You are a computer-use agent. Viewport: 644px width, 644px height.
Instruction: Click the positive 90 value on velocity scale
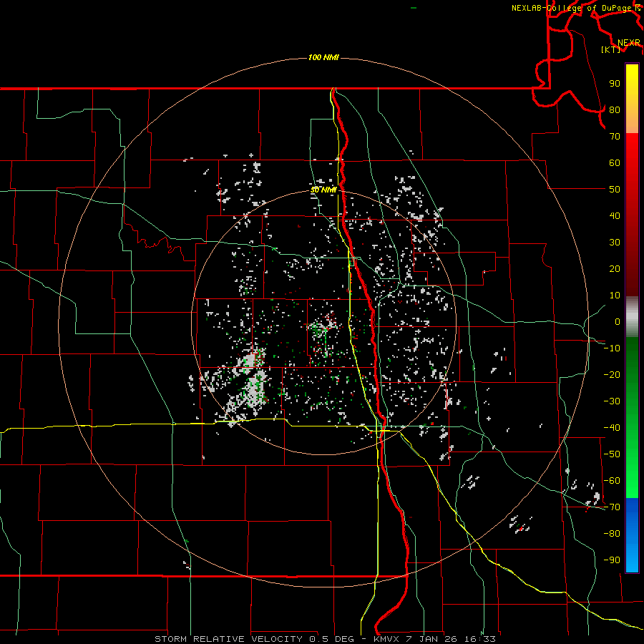point(615,84)
